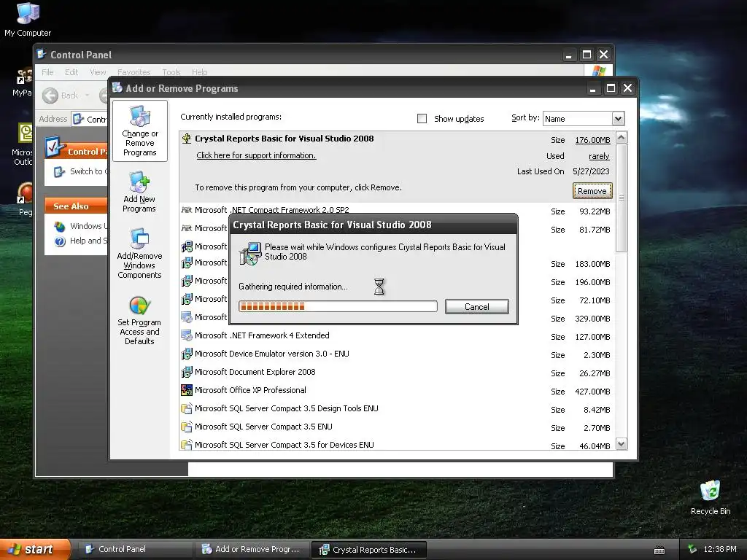Select Microsoft Device Emulator version 3.0 text

[272, 354]
